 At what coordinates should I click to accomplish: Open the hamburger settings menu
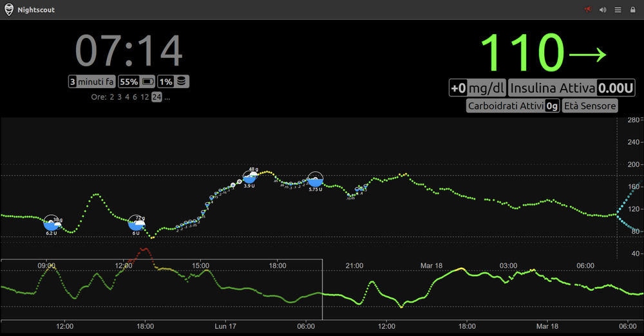tap(618, 10)
